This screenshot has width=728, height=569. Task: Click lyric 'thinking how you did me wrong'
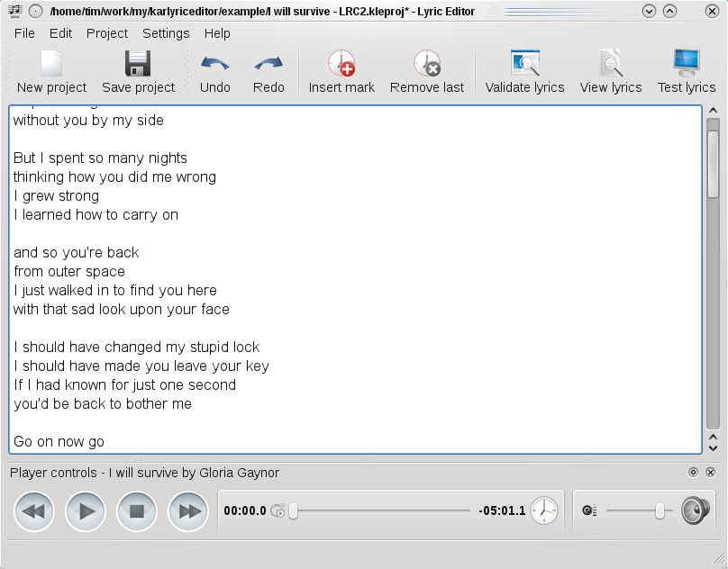coord(114,176)
